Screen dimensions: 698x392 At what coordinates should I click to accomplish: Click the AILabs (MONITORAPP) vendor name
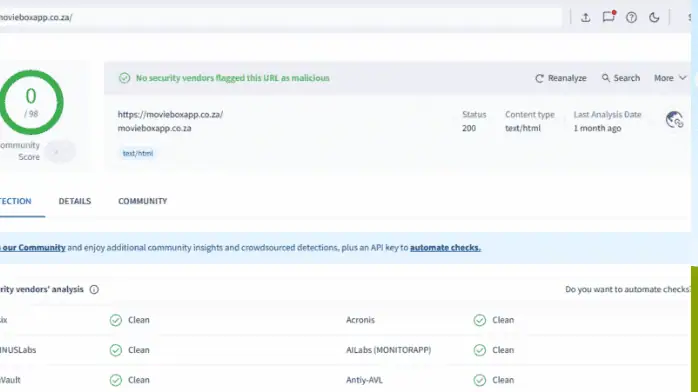(x=388, y=350)
